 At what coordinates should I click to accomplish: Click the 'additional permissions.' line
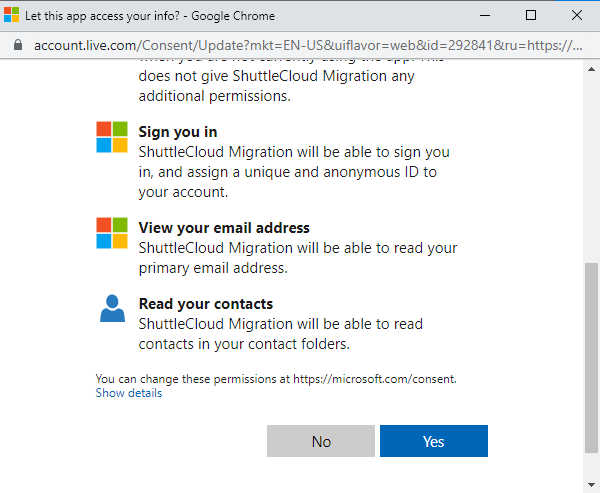214,96
